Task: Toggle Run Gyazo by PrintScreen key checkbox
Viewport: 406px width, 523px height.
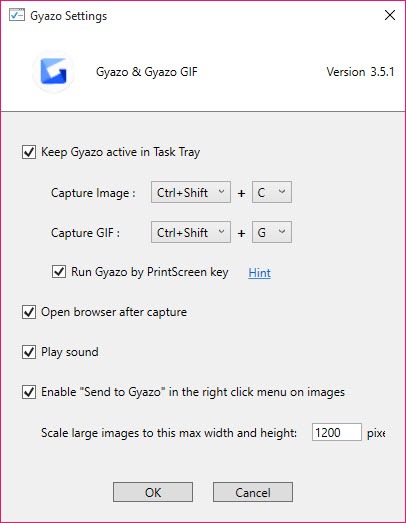Action: point(59,272)
